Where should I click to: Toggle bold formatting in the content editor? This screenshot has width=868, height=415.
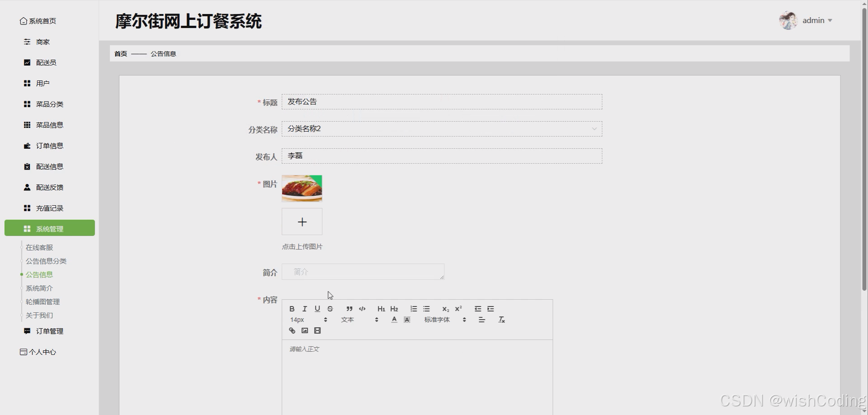(x=292, y=309)
